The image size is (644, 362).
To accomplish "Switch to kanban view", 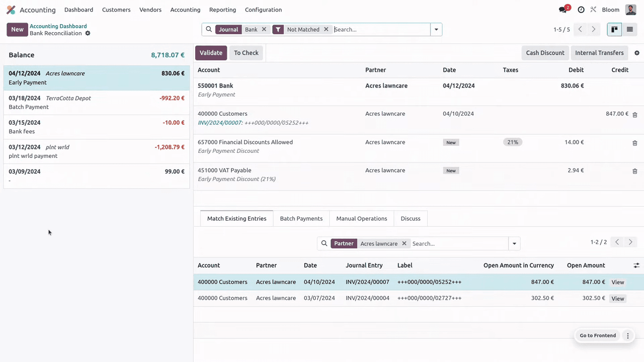I will coord(614,30).
